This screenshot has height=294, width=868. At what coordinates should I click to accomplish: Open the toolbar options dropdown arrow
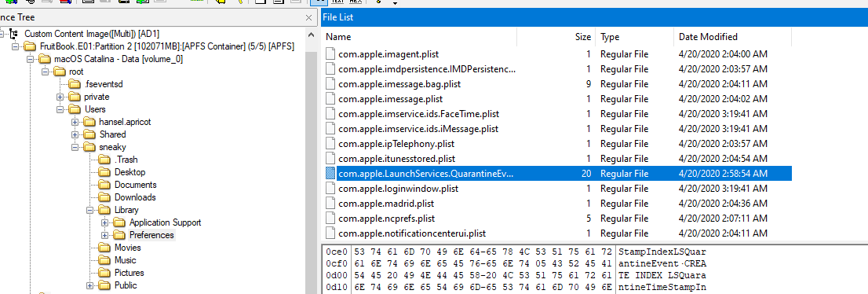(x=395, y=3)
